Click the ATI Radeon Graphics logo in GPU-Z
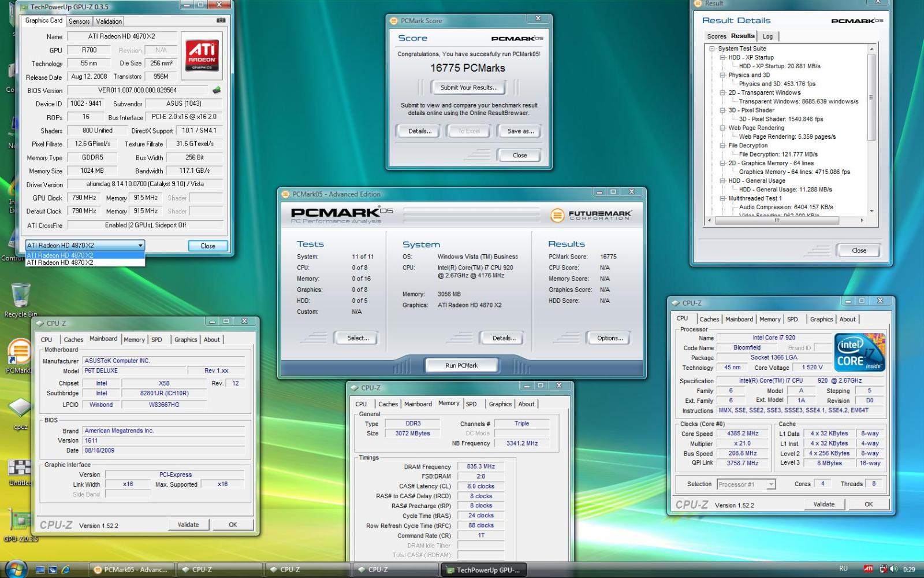This screenshot has width=924, height=578. click(x=202, y=55)
